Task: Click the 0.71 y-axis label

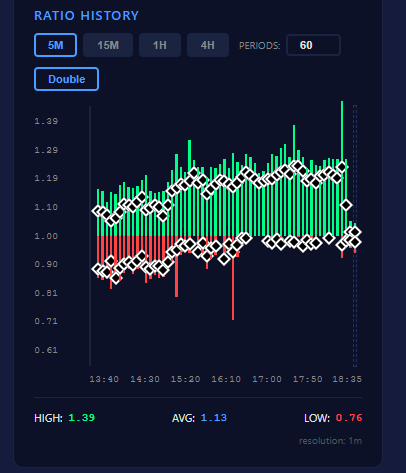Action: point(46,321)
